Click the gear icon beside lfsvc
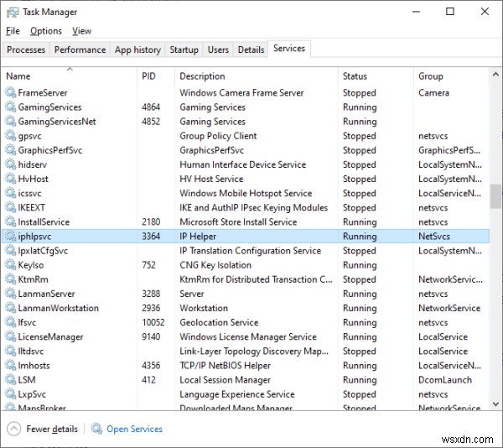Viewport: 503px width, 448px height. (x=10, y=322)
